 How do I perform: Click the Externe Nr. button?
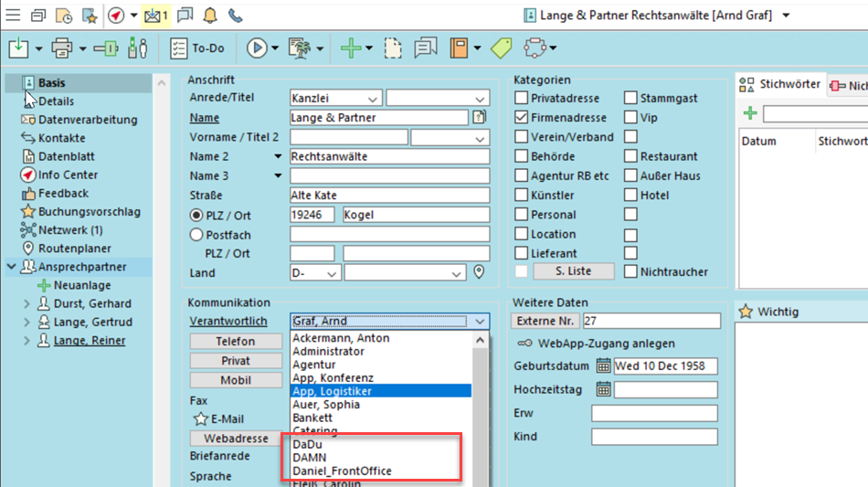click(x=545, y=321)
